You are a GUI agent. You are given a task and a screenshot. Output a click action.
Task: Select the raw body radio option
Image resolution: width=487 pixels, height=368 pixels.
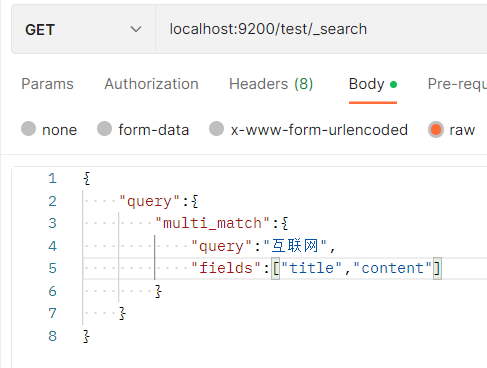[436, 130]
